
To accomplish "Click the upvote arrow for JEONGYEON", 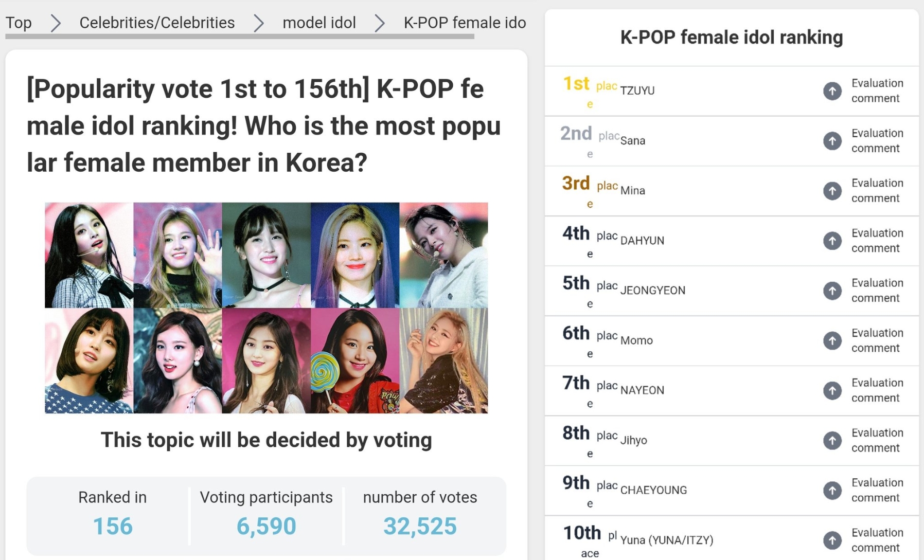I will point(832,291).
